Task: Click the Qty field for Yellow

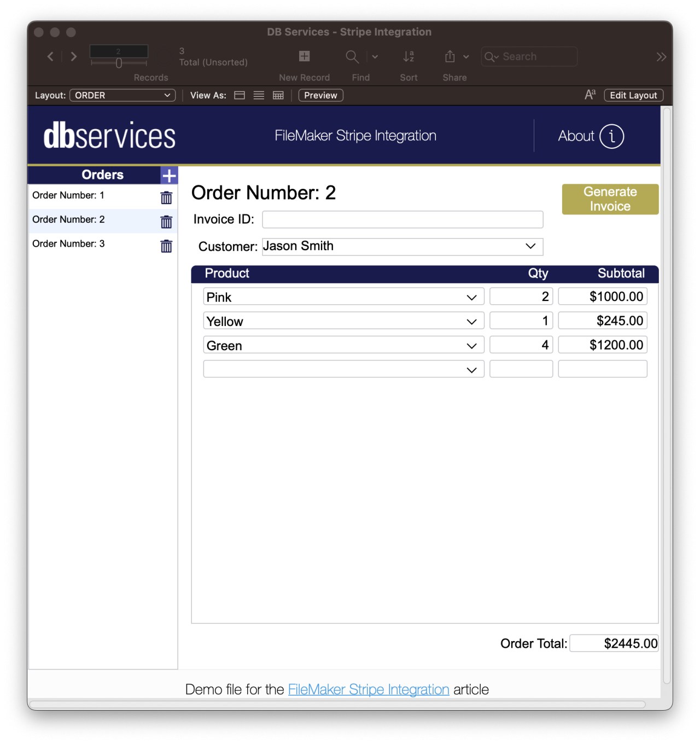Action: (x=521, y=321)
